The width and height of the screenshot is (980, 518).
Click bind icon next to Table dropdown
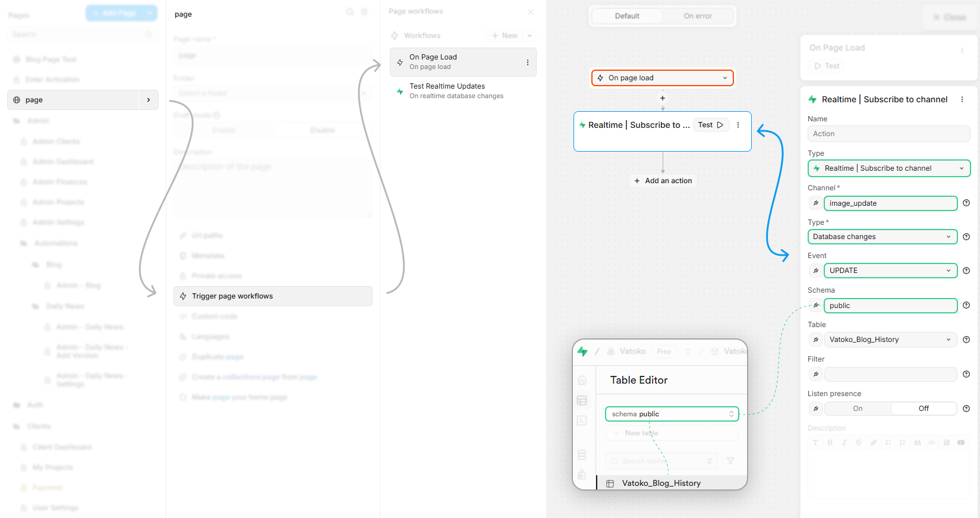[816, 340]
